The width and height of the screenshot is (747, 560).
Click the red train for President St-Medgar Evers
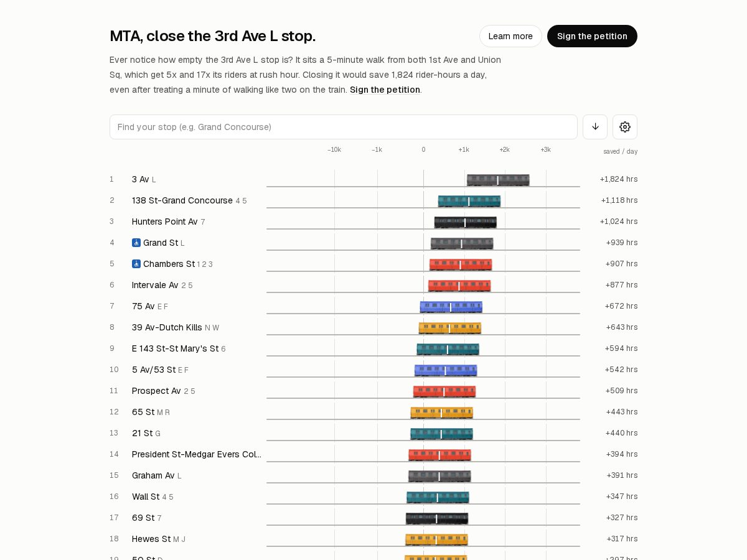click(x=440, y=455)
